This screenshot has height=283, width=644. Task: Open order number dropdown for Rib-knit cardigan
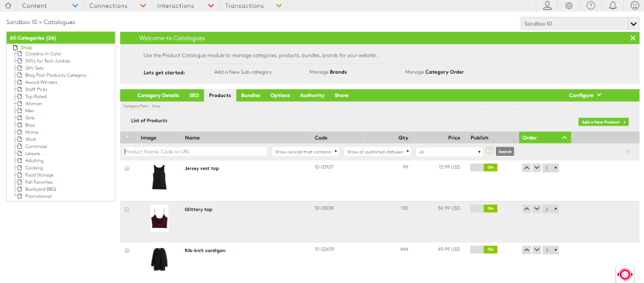tap(551, 250)
